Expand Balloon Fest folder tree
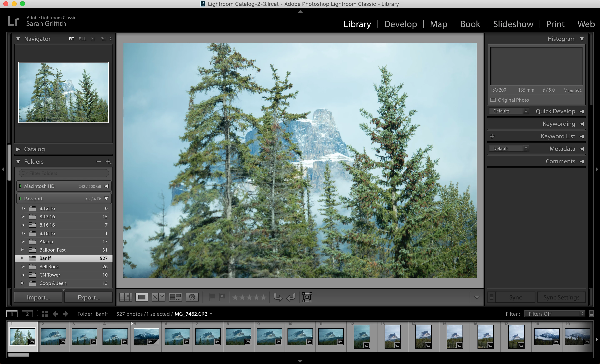The height and width of the screenshot is (364, 600). coord(22,250)
